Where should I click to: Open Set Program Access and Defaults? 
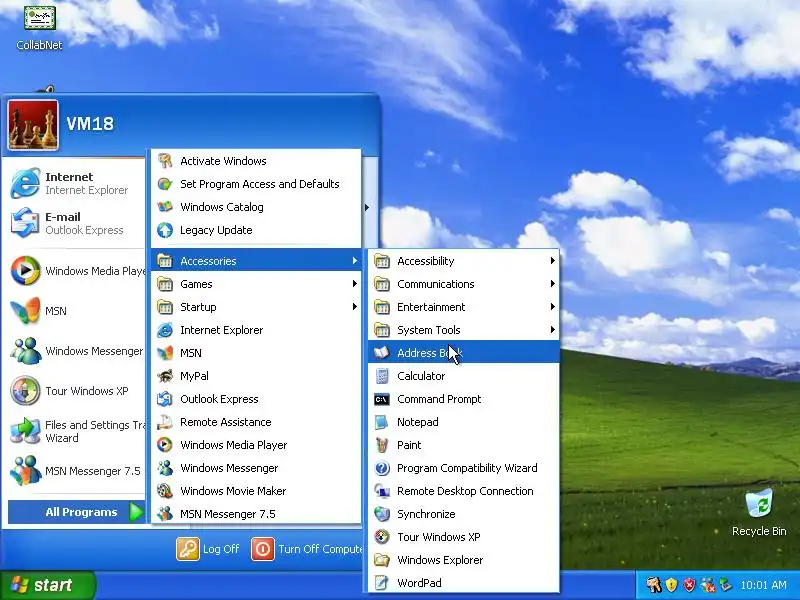256,184
